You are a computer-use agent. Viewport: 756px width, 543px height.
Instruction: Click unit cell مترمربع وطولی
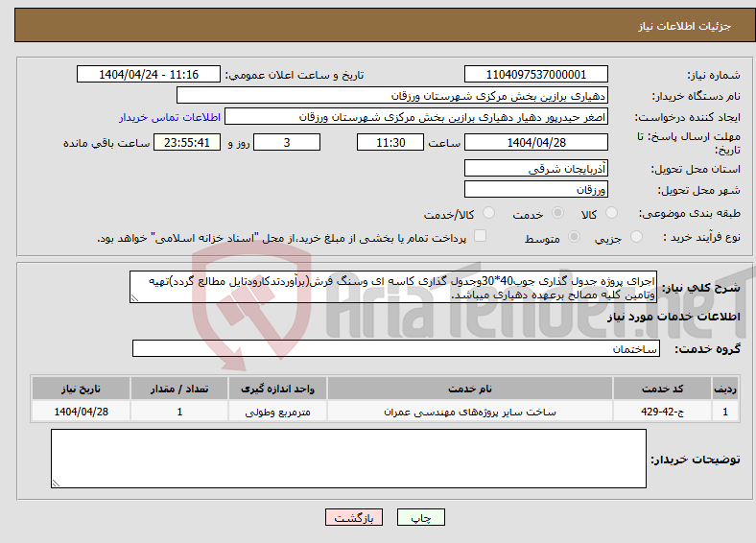click(277, 412)
